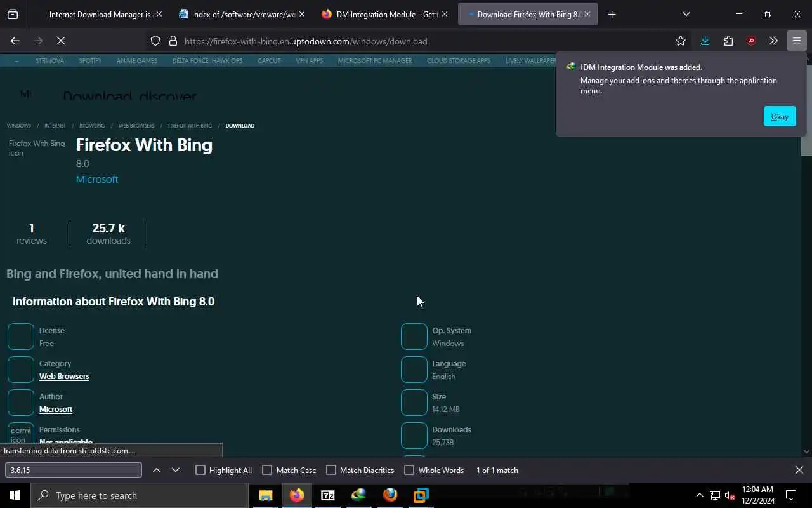Enable Match Case checkbox
The height and width of the screenshot is (508, 812).
pos(267,470)
